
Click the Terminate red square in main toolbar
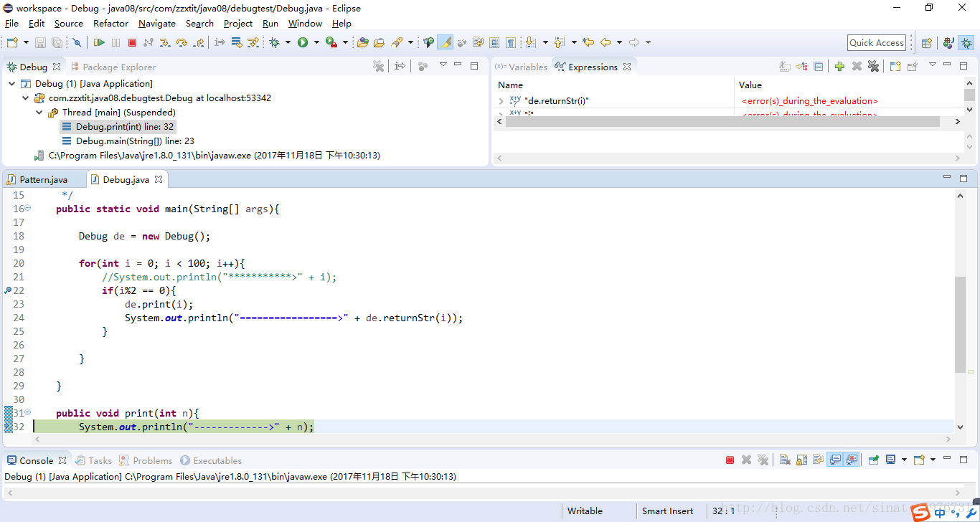(132, 42)
